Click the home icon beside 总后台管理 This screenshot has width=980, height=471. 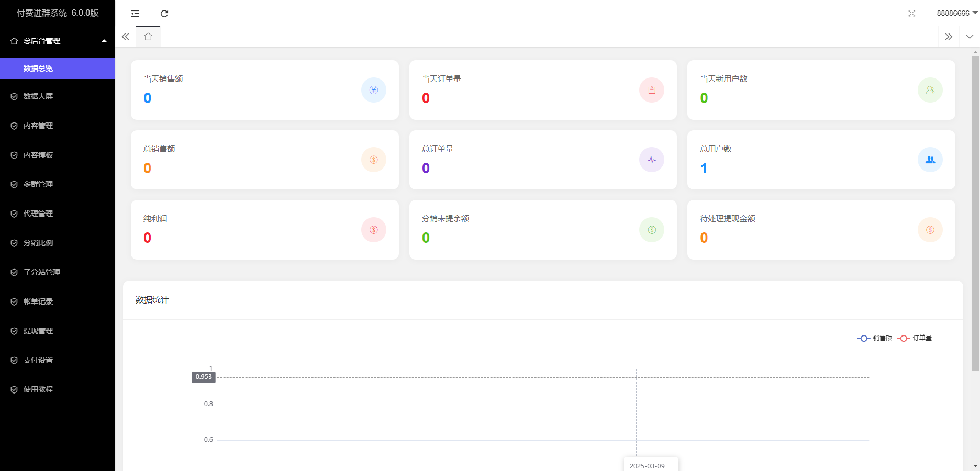(x=14, y=41)
